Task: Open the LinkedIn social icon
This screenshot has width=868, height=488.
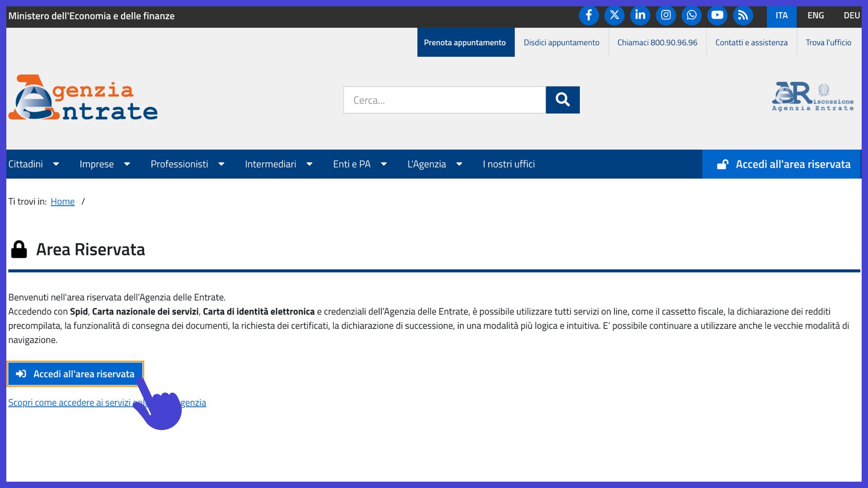Action: [x=640, y=15]
